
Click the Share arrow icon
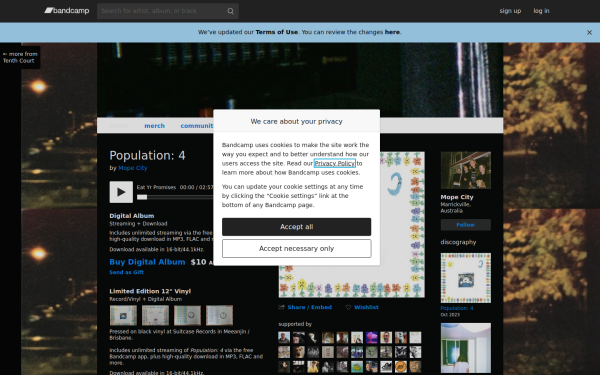[x=282, y=307]
